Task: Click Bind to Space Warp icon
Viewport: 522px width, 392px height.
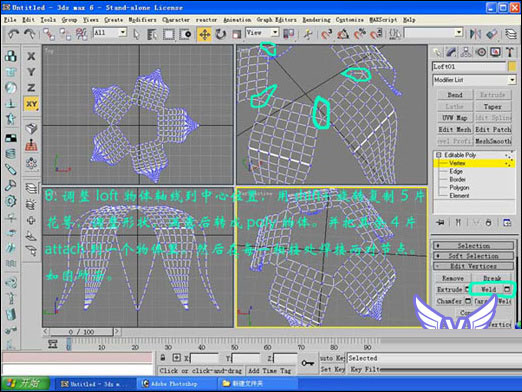Action: (x=81, y=34)
